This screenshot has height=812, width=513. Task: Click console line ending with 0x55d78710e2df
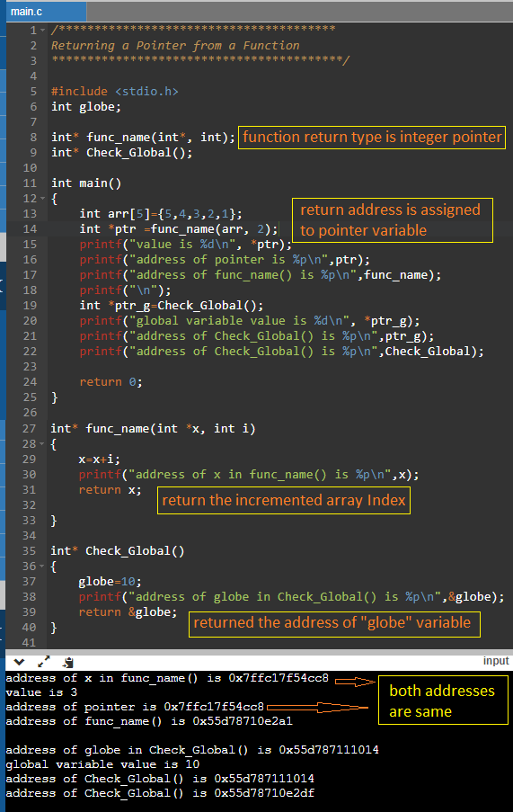click(x=160, y=793)
